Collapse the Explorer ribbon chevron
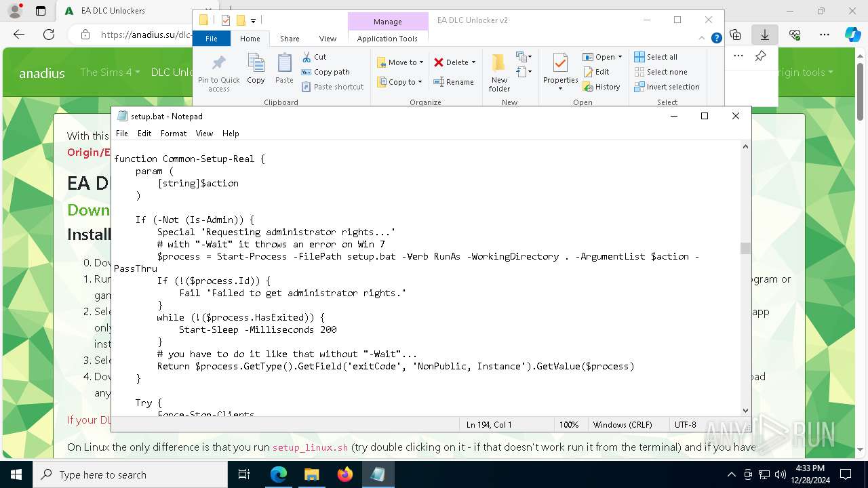 point(702,39)
